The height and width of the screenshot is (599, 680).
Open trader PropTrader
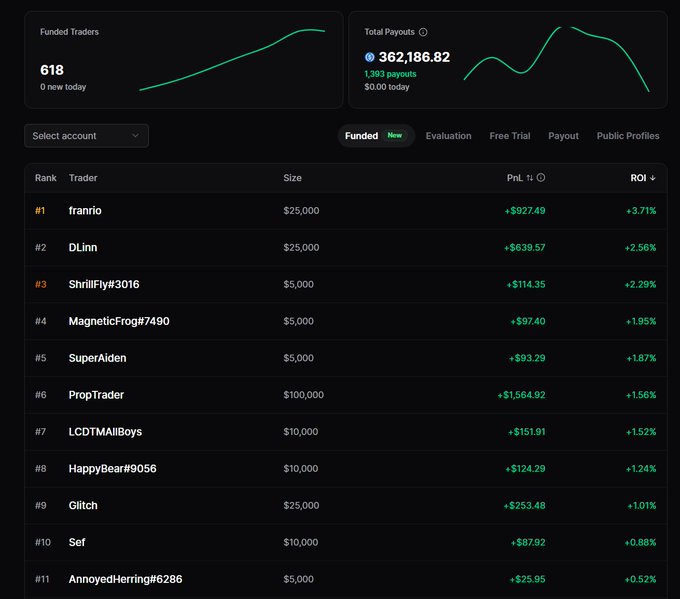point(96,395)
